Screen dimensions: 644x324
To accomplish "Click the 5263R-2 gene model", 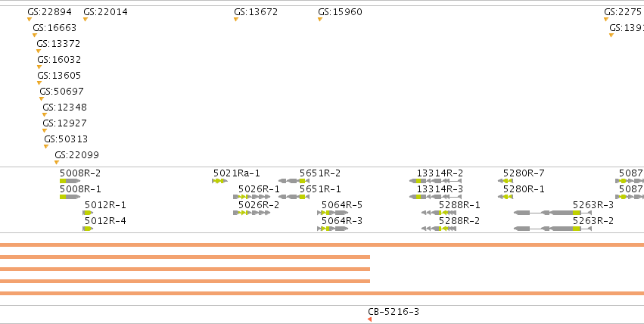I will pos(553,229).
